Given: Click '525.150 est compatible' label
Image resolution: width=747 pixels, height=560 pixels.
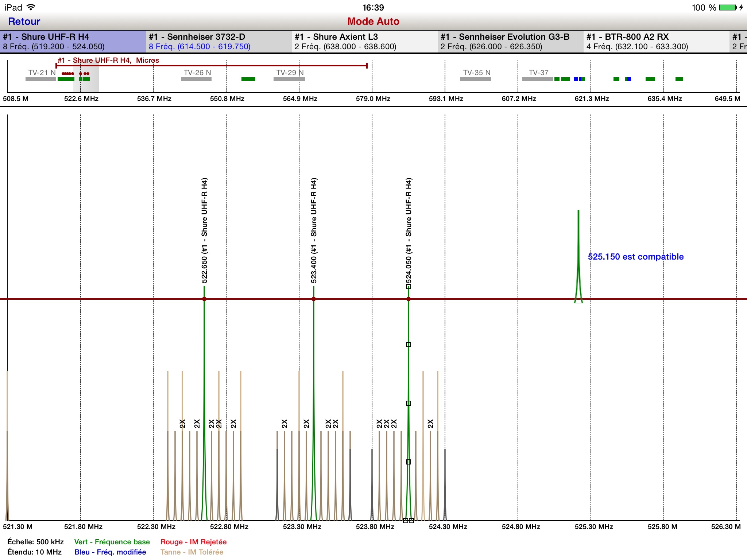Looking at the screenshot, I should (636, 257).
